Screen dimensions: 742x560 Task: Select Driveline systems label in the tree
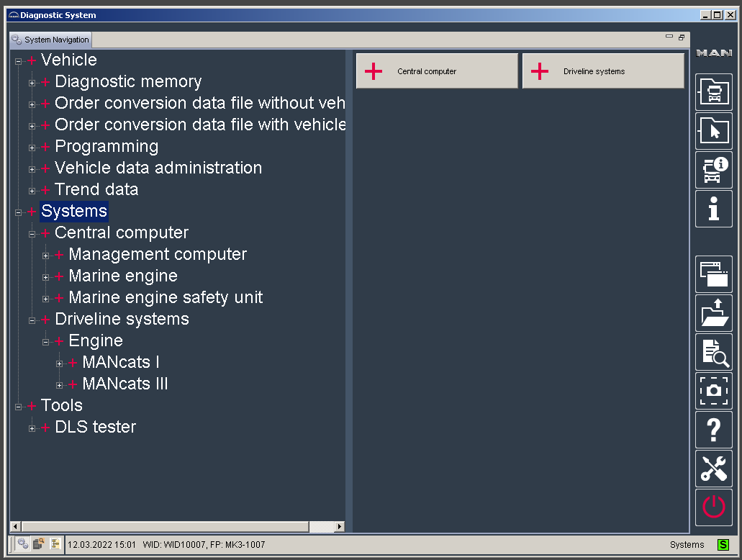point(122,320)
